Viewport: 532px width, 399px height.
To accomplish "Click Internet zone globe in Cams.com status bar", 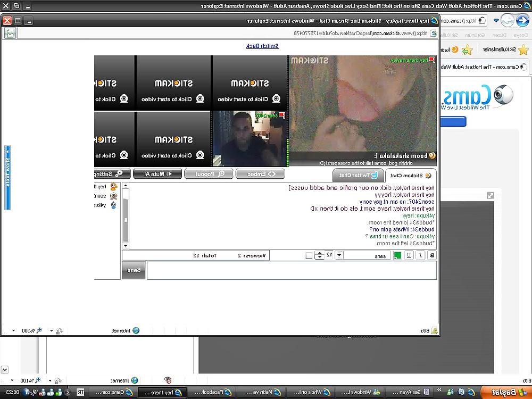I will [135, 380].
